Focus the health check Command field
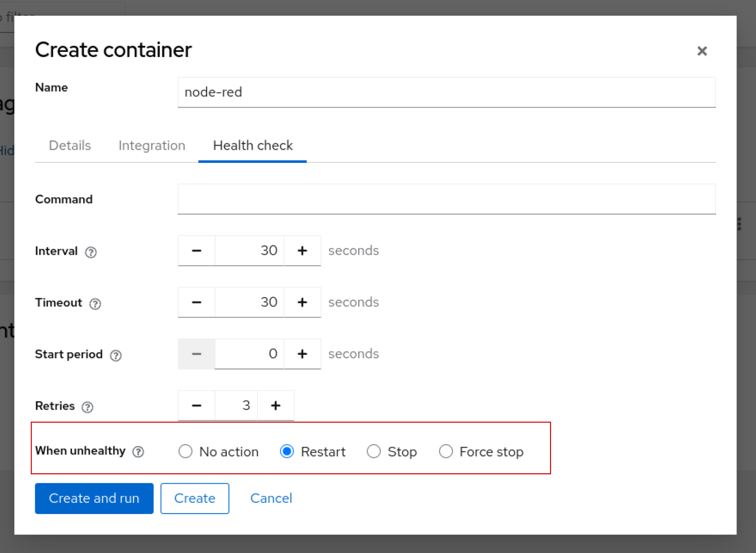 tap(446, 199)
